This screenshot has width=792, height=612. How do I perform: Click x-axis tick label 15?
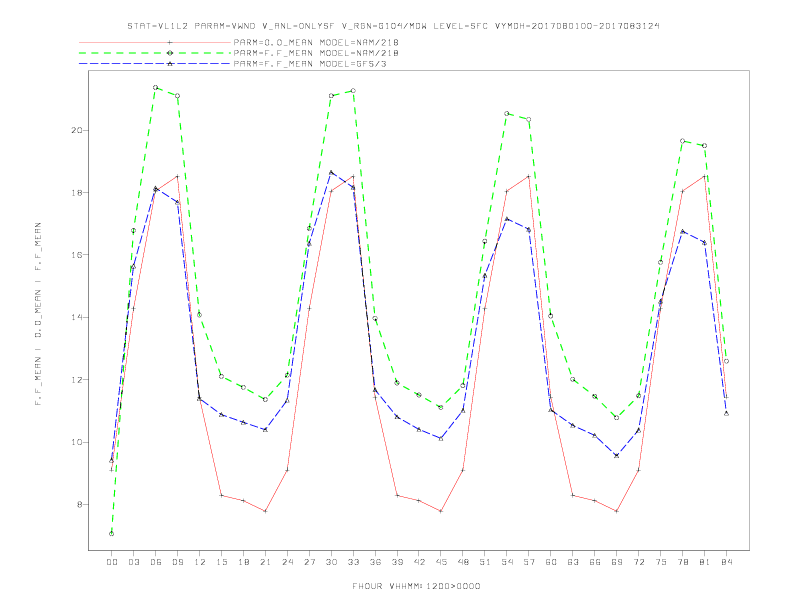[x=221, y=562]
